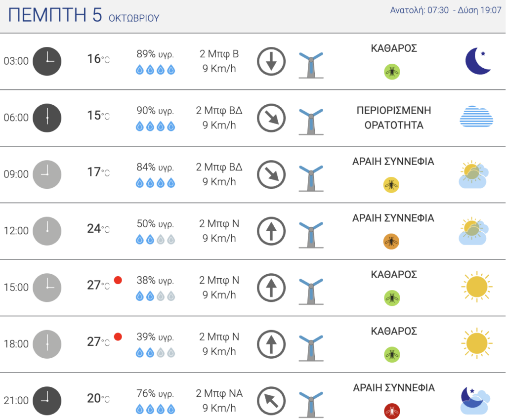Click the north wind arrow at 03:00
506x420 pixels.
pos(271,61)
